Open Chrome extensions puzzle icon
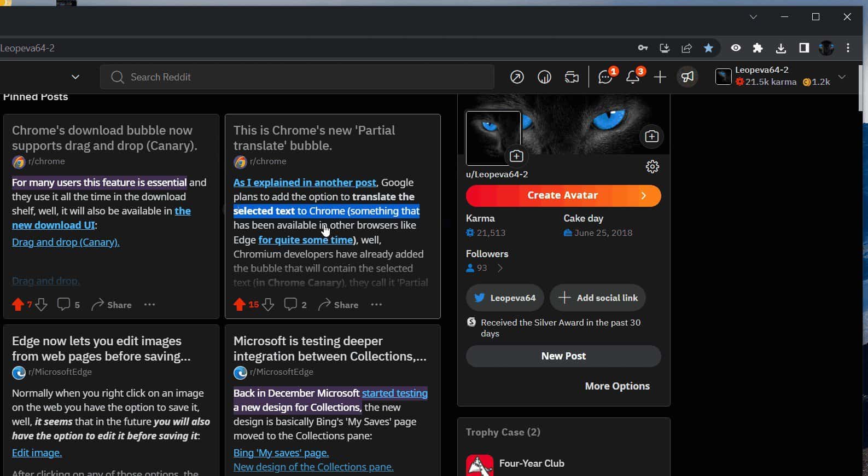The width and height of the screenshot is (868, 476). pyautogui.click(x=758, y=48)
